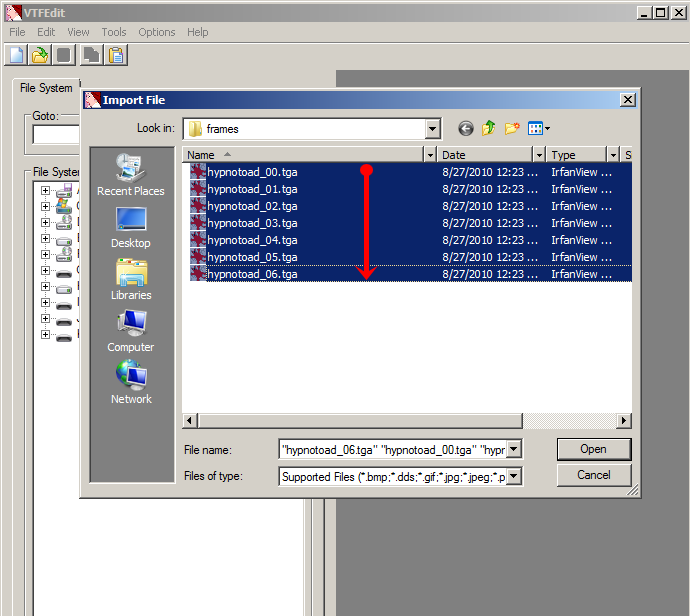Open the Date column filter dropdown arrow
690x616 pixels.
coord(539,155)
